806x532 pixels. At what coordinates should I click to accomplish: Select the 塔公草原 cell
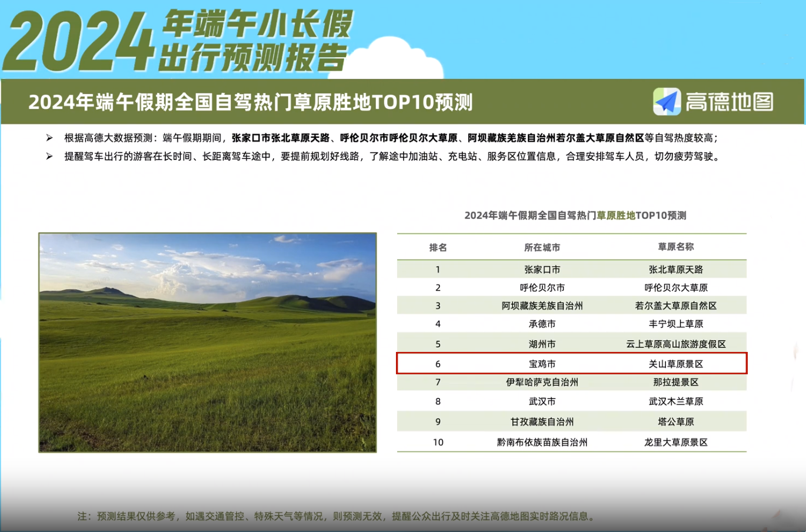tap(676, 422)
